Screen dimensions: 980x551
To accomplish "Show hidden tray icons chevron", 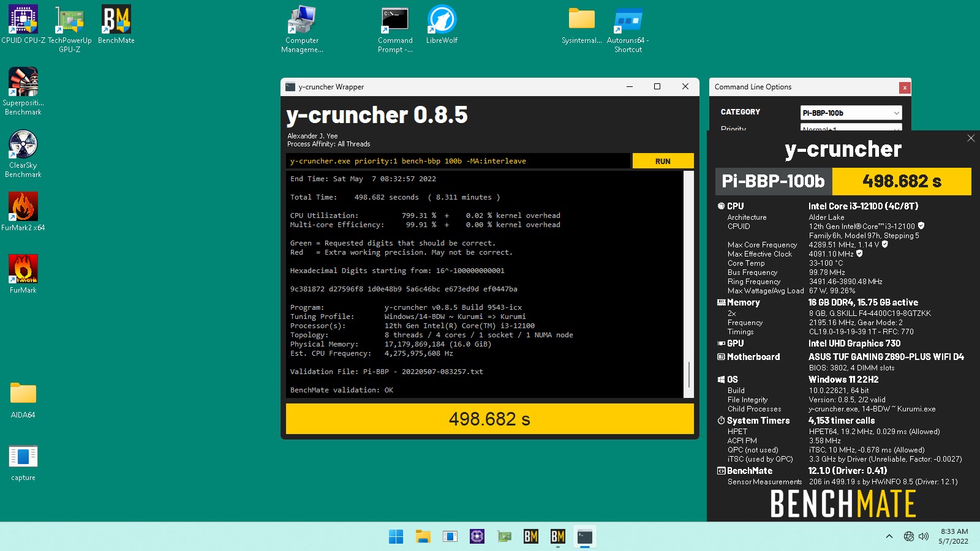I will coord(889,536).
